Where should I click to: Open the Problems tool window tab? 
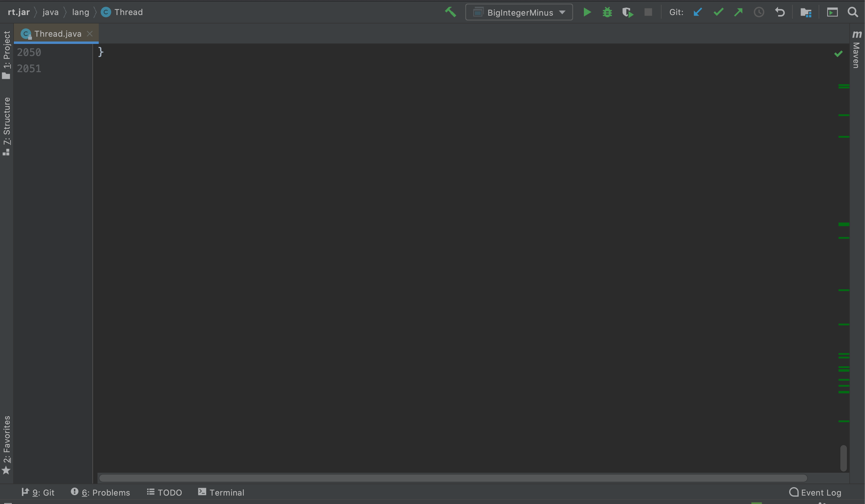click(100, 492)
